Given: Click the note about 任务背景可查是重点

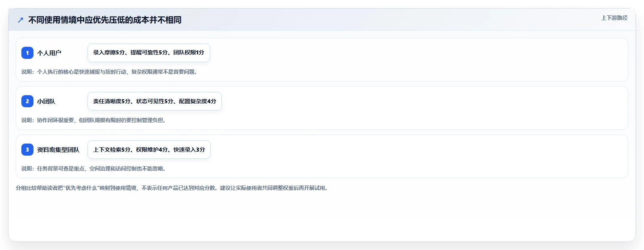Looking at the screenshot, I should click(x=94, y=169).
